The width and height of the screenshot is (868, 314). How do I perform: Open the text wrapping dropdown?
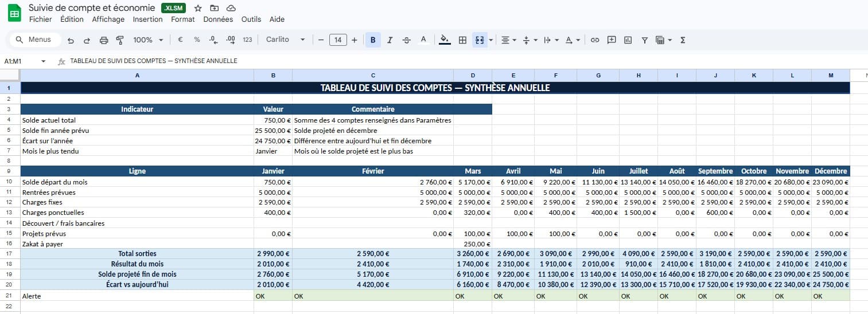pyautogui.click(x=551, y=40)
